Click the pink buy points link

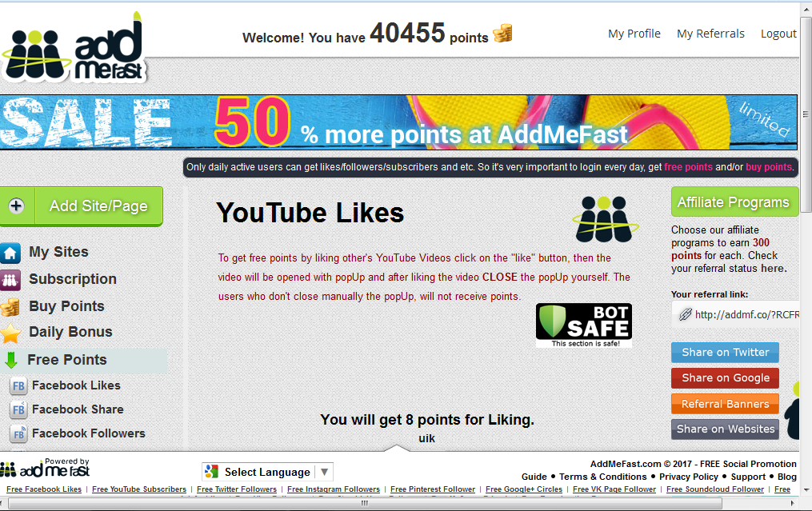click(769, 166)
